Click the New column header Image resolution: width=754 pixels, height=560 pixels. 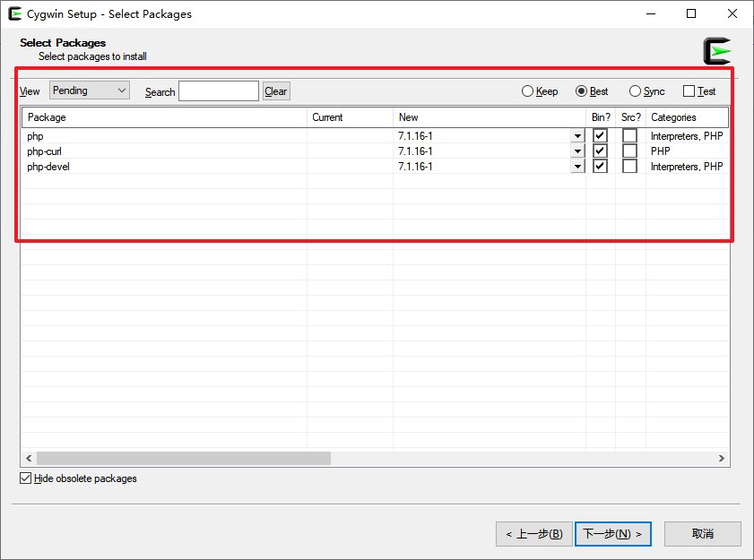pyautogui.click(x=490, y=117)
